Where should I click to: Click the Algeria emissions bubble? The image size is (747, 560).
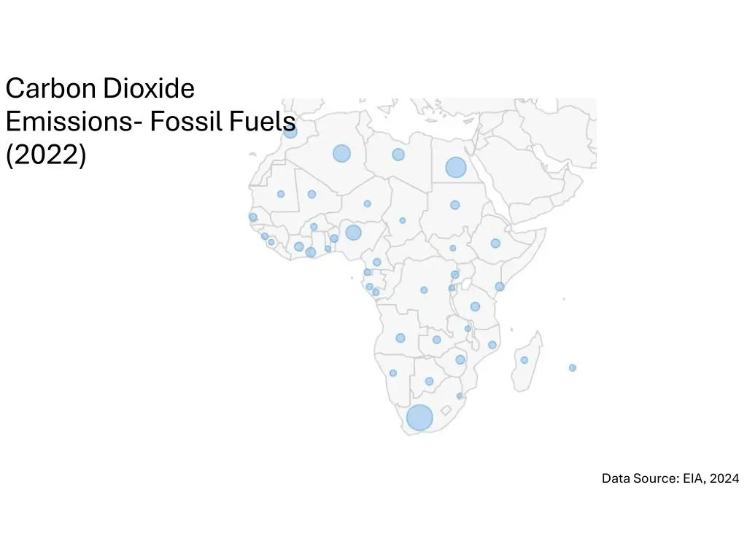pos(341,153)
